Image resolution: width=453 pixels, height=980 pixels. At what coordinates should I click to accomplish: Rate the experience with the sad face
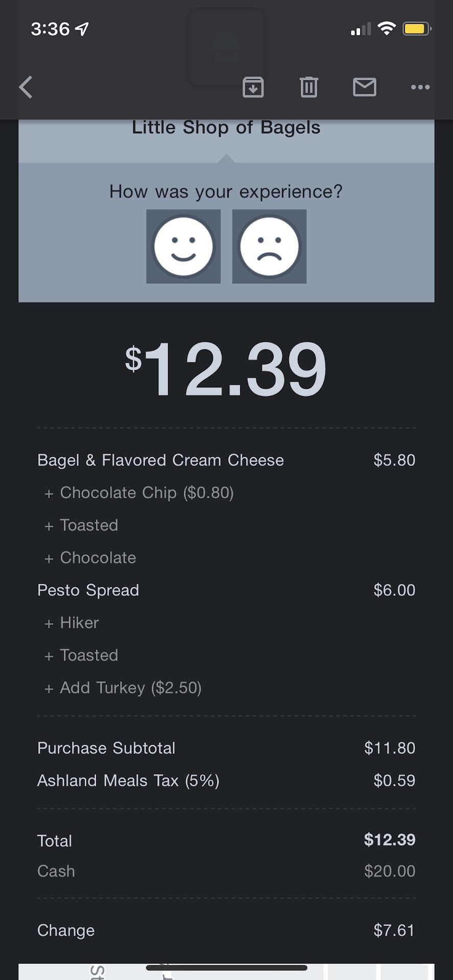(269, 247)
